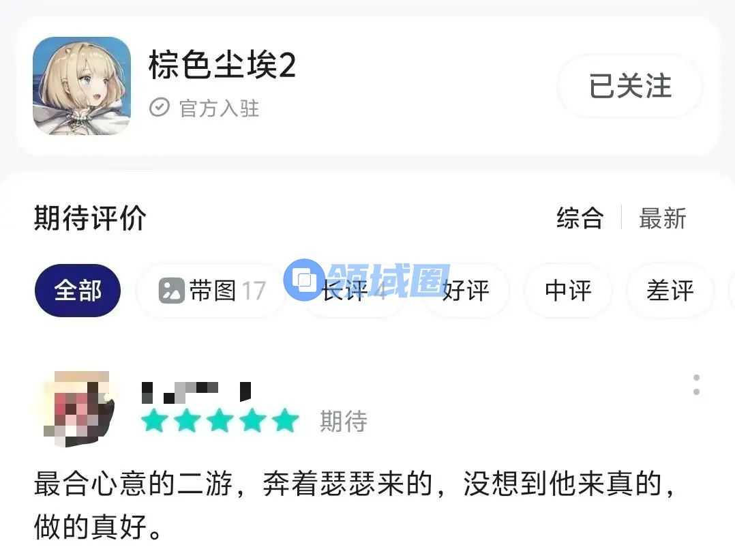Screen dimensions: 735x560
Task: Open the review text starting with 最合心意的二游
Action: pyautogui.click(x=355, y=505)
